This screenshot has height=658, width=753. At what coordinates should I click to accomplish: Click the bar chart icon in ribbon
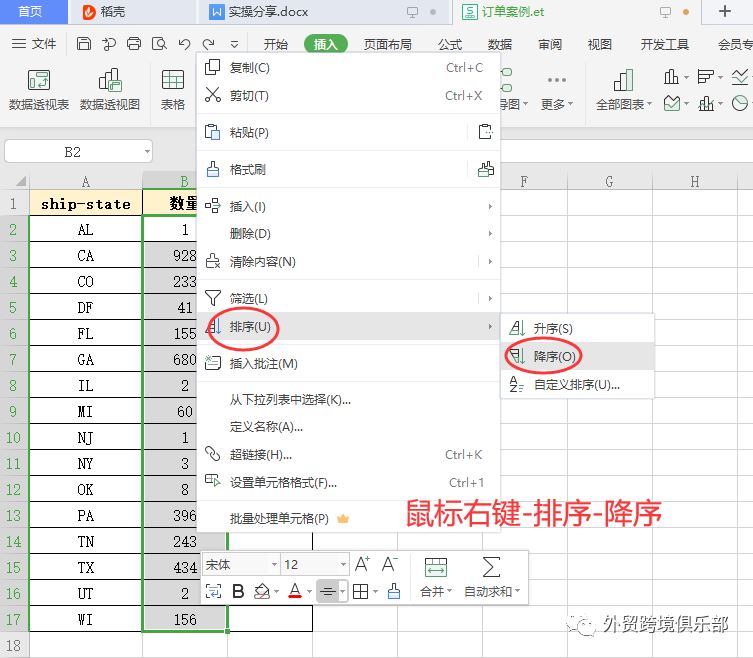point(705,76)
